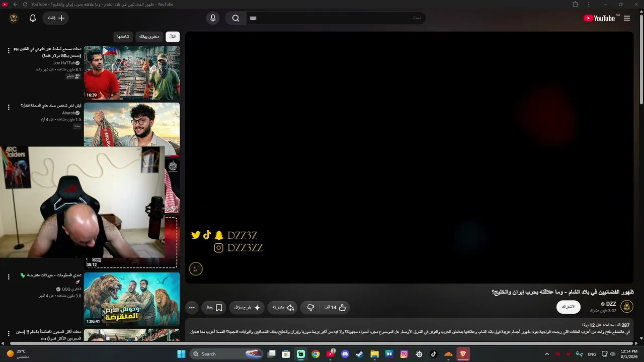This screenshot has height=362, width=644.
Task: Expand the video description box
Action: pyautogui.click(x=409, y=329)
